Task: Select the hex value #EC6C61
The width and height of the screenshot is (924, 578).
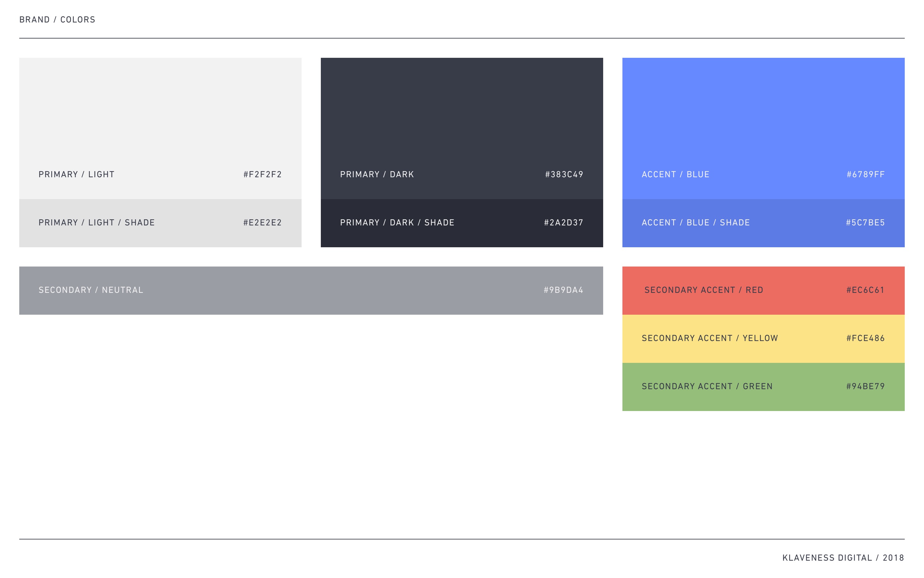Action: [x=865, y=290]
